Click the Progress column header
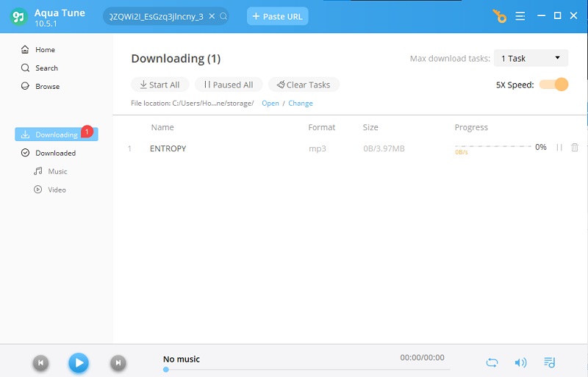The image size is (588, 377). pyautogui.click(x=471, y=127)
